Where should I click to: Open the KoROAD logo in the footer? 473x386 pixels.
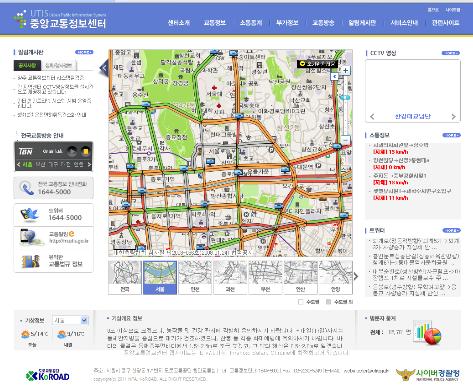tap(48, 375)
